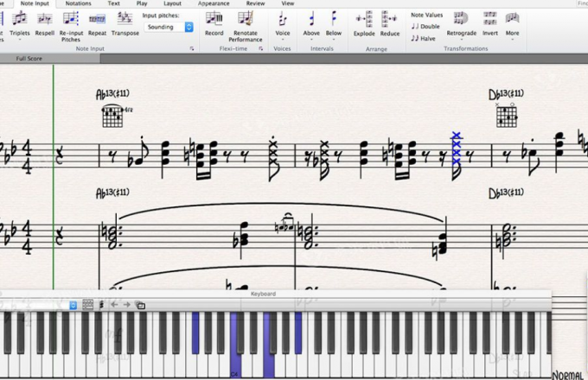588x380 pixels.
Task: Click the Triplets icon in Note Input
Action: (x=19, y=18)
